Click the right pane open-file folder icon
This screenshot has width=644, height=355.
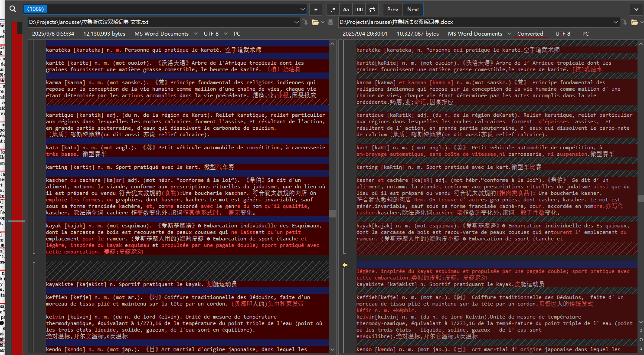(634, 22)
